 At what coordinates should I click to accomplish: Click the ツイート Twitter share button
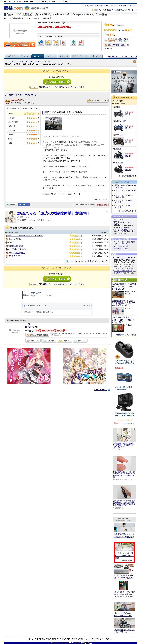tap(11, 204)
